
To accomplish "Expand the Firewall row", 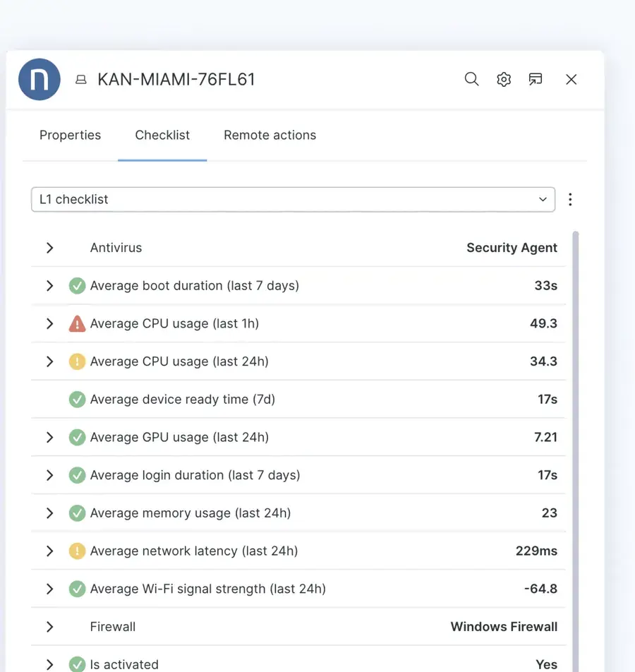I will click(49, 627).
